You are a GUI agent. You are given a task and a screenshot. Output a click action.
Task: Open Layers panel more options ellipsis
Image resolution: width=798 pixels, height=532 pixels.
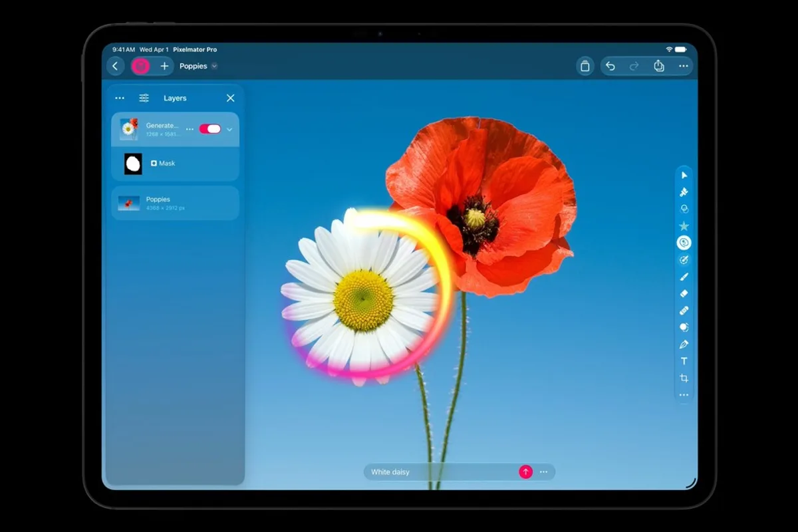coord(120,98)
